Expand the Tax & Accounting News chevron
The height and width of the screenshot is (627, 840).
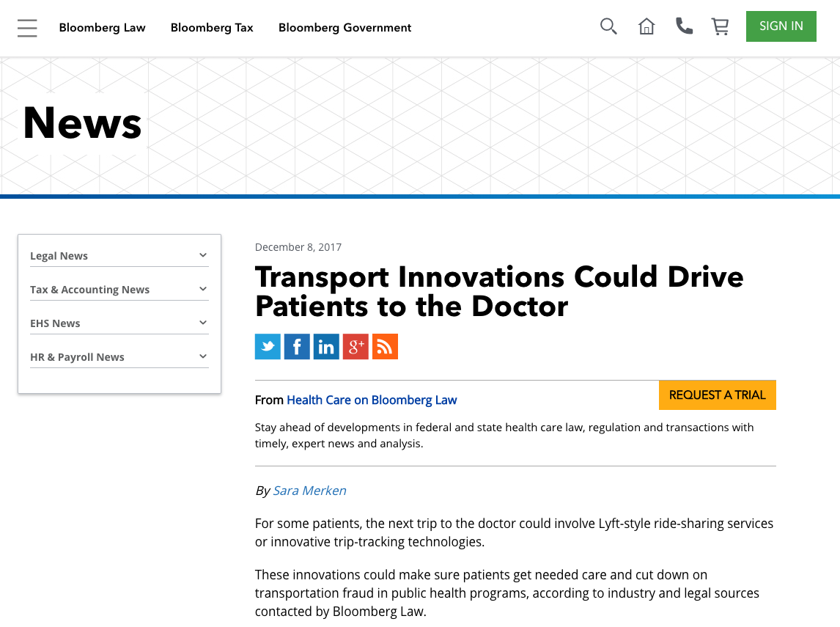[x=203, y=289]
